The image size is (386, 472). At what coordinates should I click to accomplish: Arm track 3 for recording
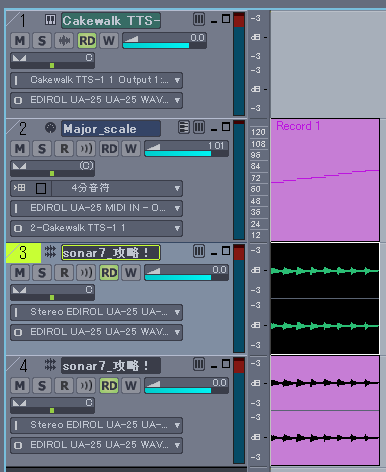pos(64,273)
